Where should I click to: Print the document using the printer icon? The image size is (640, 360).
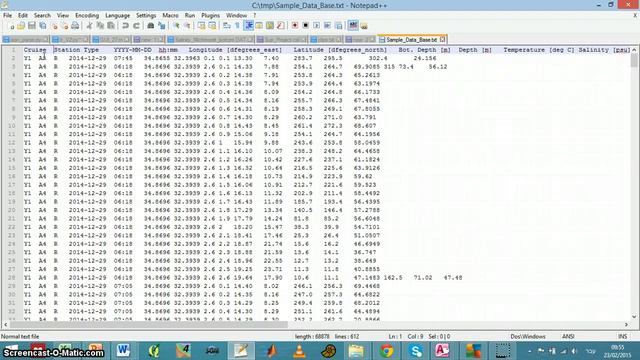tap(75, 26)
